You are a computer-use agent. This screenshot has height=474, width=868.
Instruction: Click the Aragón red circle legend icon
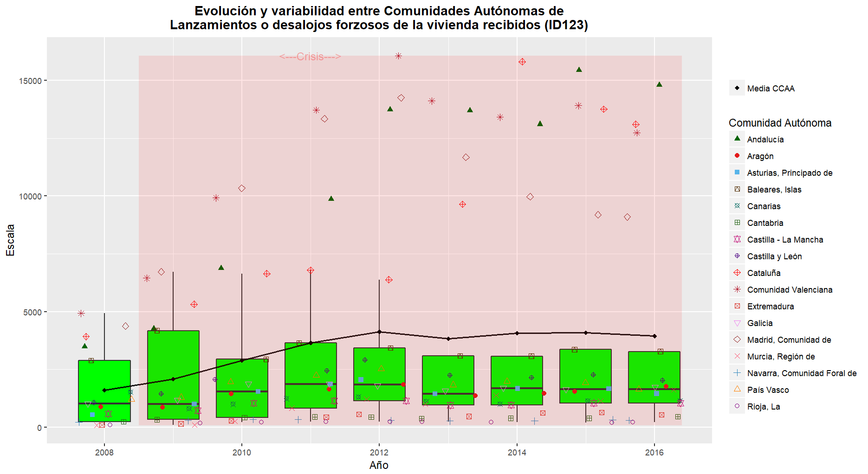click(x=737, y=155)
